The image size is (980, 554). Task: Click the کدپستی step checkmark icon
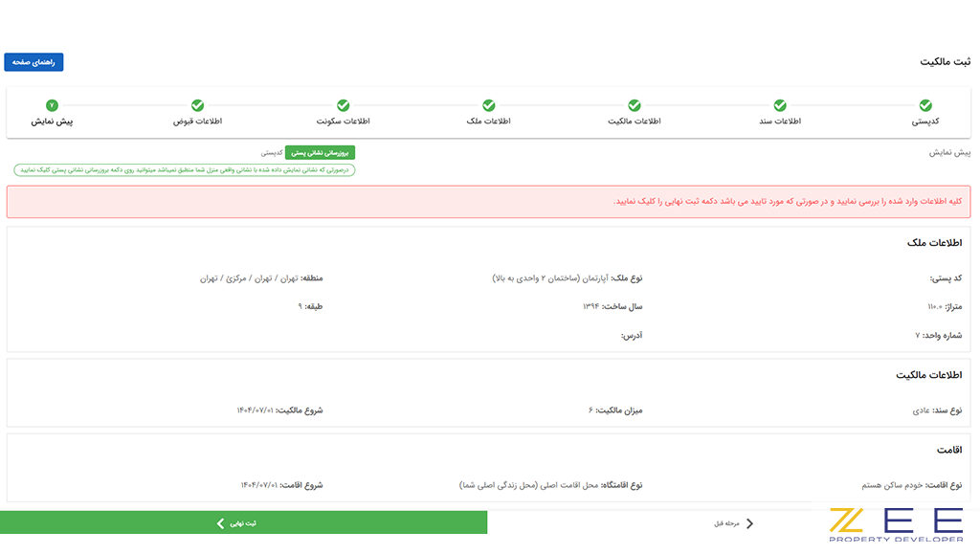pyautogui.click(x=924, y=105)
